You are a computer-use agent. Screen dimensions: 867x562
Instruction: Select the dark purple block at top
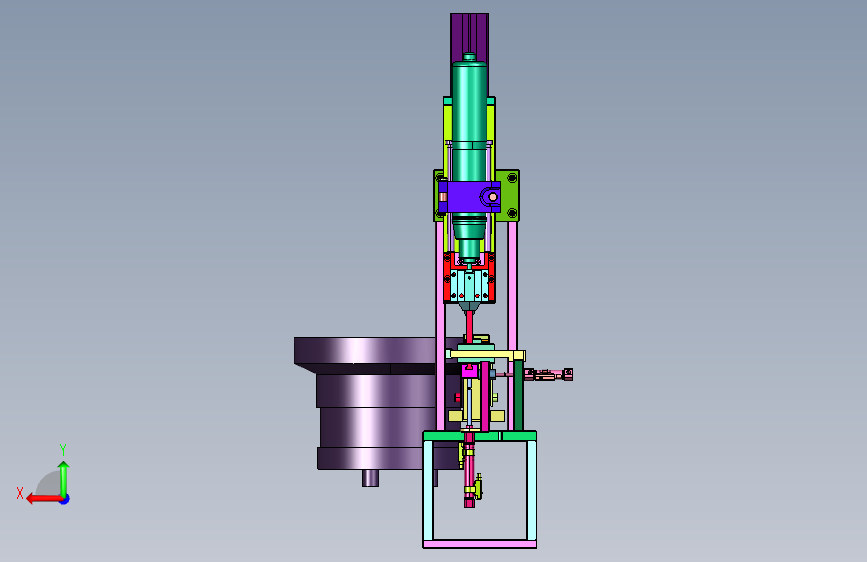pyautogui.click(x=469, y=37)
